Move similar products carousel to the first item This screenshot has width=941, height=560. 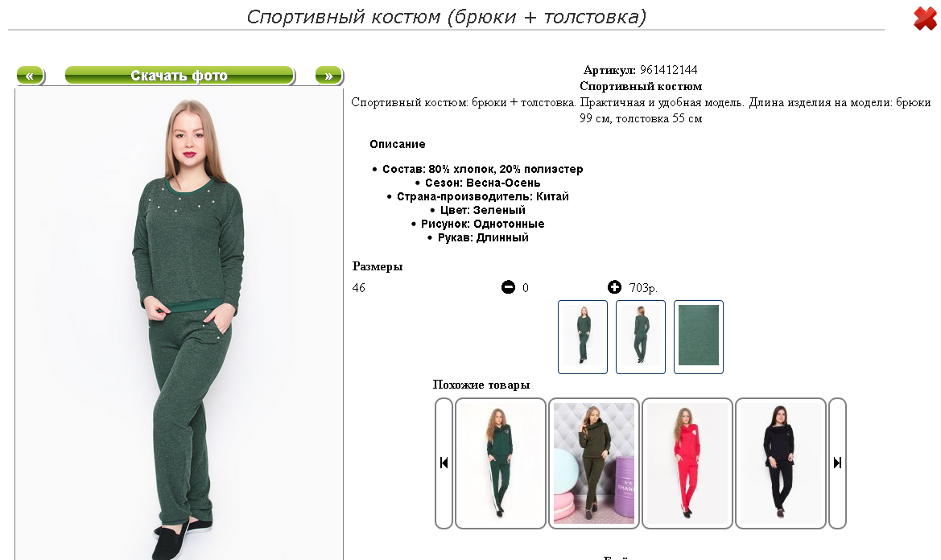click(x=444, y=463)
